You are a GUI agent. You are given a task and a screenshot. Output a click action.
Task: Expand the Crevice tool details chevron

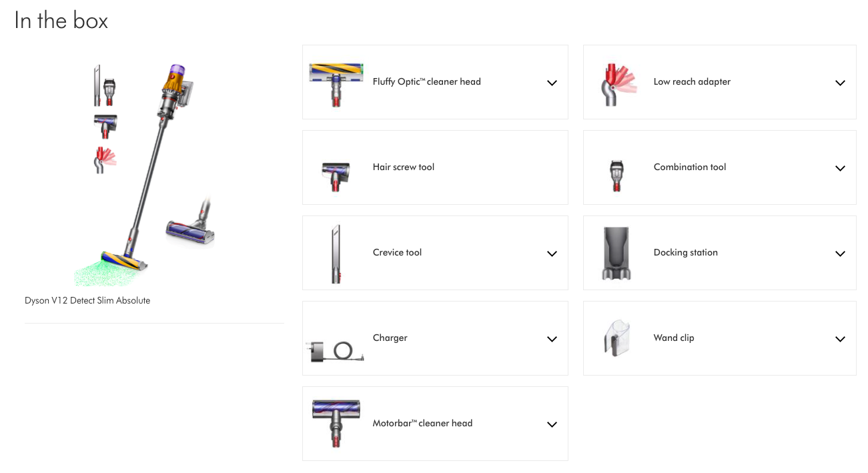[x=552, y=254]
